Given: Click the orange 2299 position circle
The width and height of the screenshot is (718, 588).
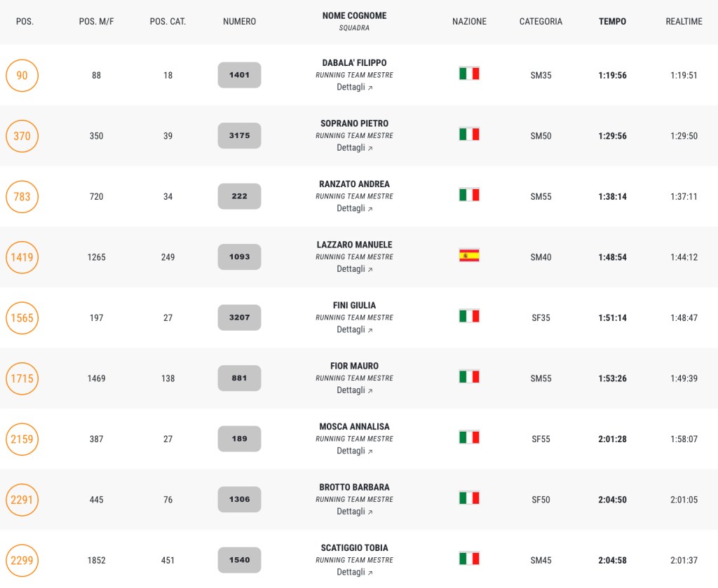Looking at the screenshot, I should tap(22, 560).
